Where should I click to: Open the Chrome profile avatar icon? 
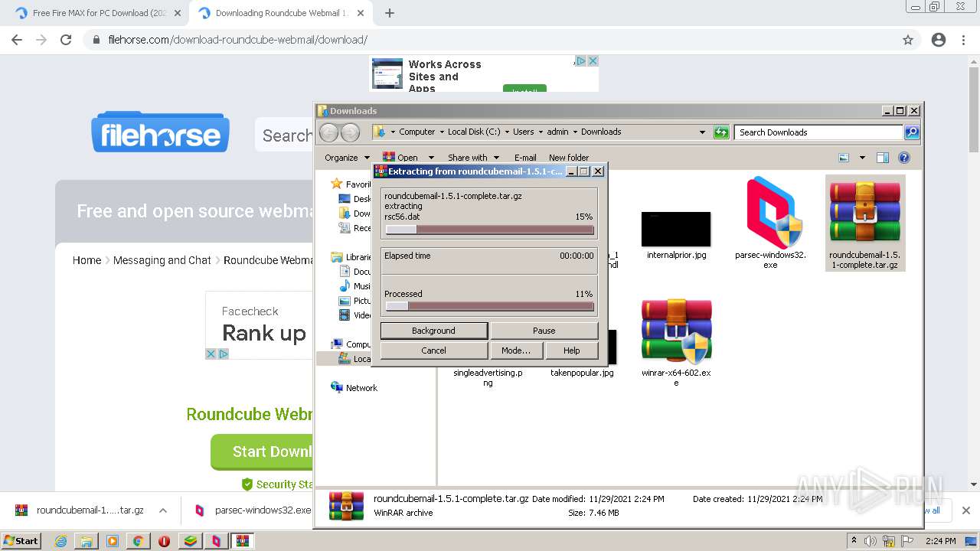[939, 40]
